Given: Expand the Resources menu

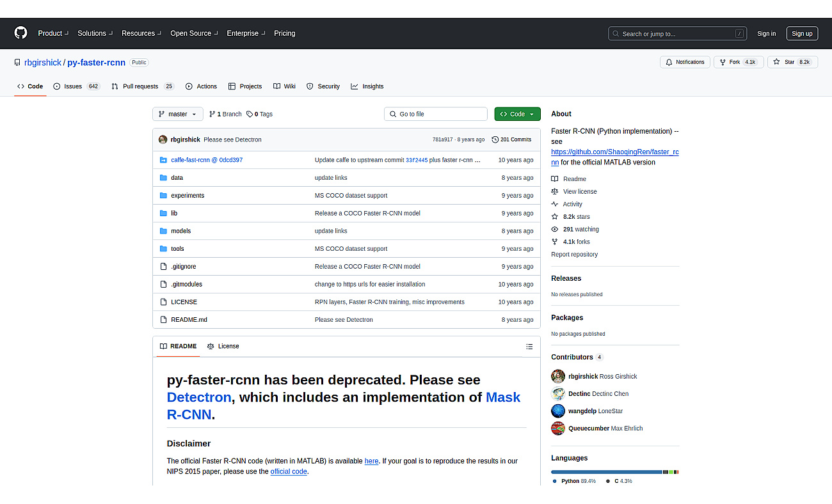Looking at the screenshot, I should coord(141,33).
